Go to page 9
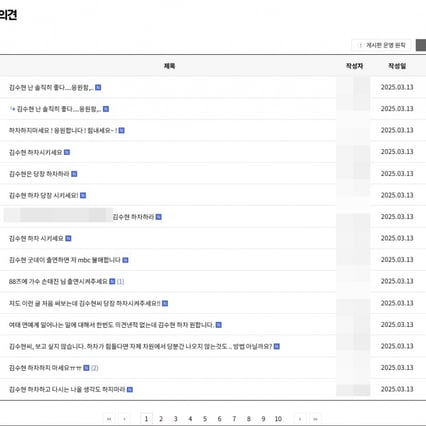426x426 pixels. (x=263, y=419)
